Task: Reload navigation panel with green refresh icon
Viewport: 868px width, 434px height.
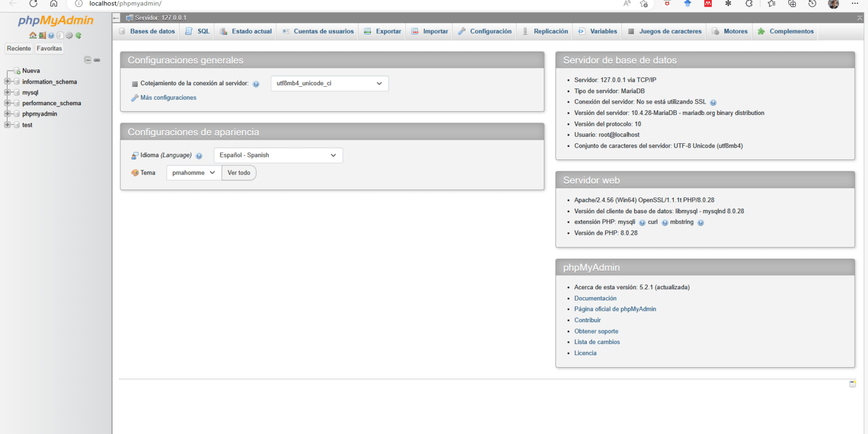Action: [78, 36]
